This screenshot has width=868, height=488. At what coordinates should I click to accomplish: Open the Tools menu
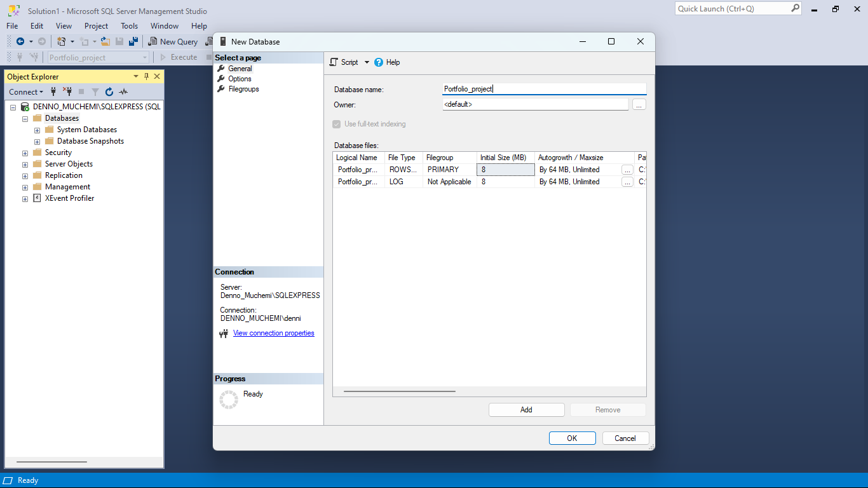tap(129, 26)
